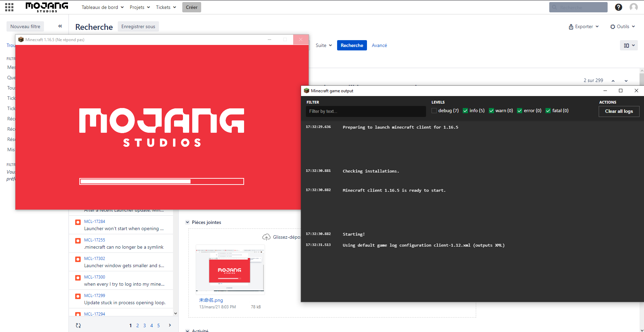Viewport: 644px width, 332px height.
Task: Open the help question mark icon
Action: pyautogui.click(x=619, y=7)
